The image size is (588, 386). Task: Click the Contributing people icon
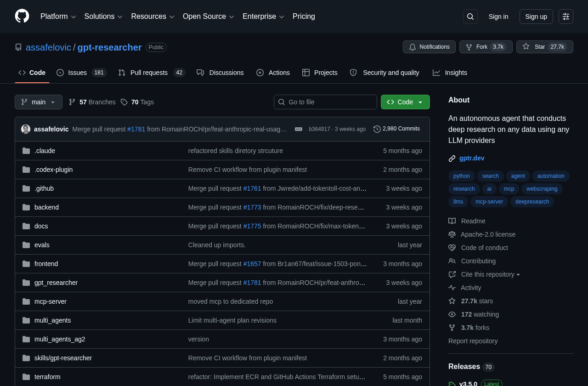tap(452, 261)
